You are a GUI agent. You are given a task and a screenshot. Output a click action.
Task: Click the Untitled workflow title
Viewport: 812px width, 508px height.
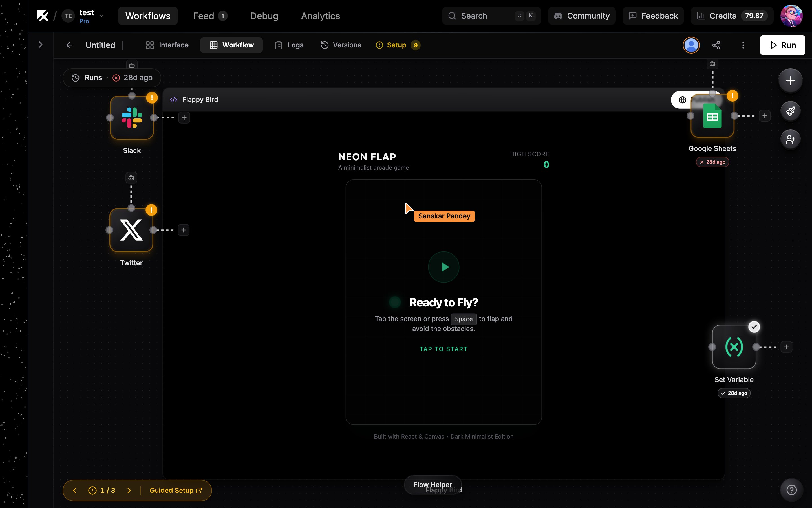[x=100, y=45]
